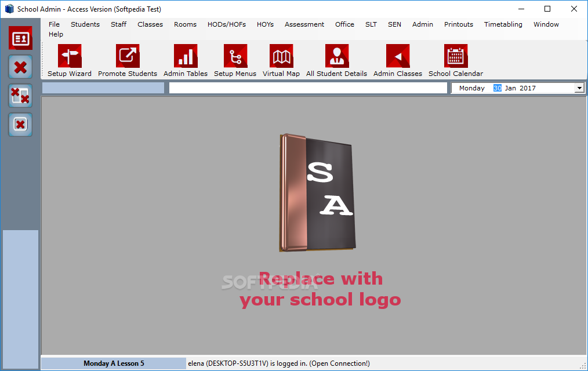
Task: Open the SEN menu
Action: click(x=394, y=24)
